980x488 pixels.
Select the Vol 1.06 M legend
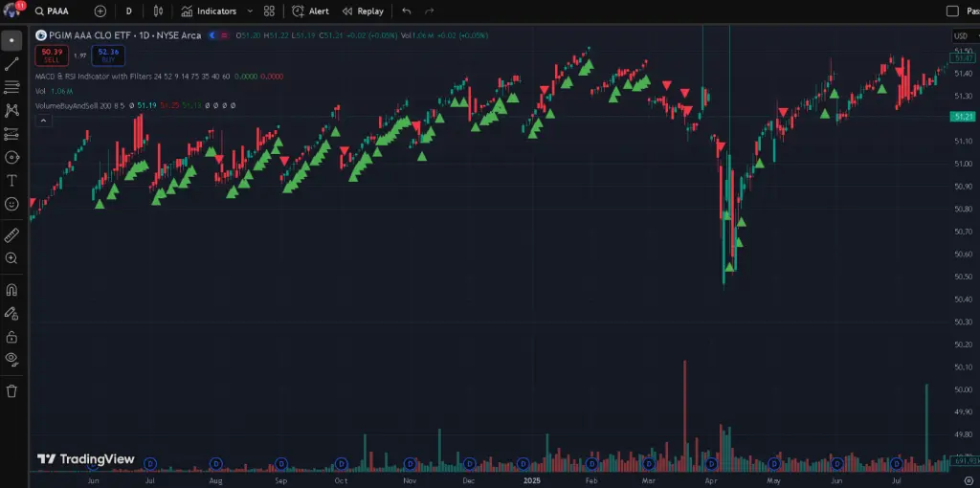(53, 91)
